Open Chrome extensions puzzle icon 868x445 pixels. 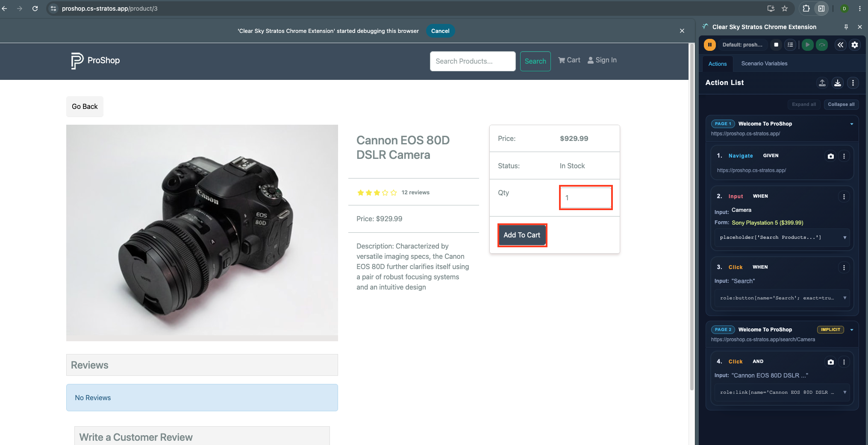pyautogui.click(x=806, y=9)
